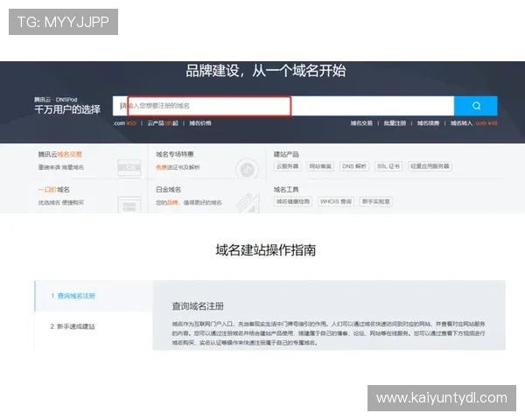Screen dimensions: 525x420
Task: Open the 域名续费 link
Action: click(428, 123)
